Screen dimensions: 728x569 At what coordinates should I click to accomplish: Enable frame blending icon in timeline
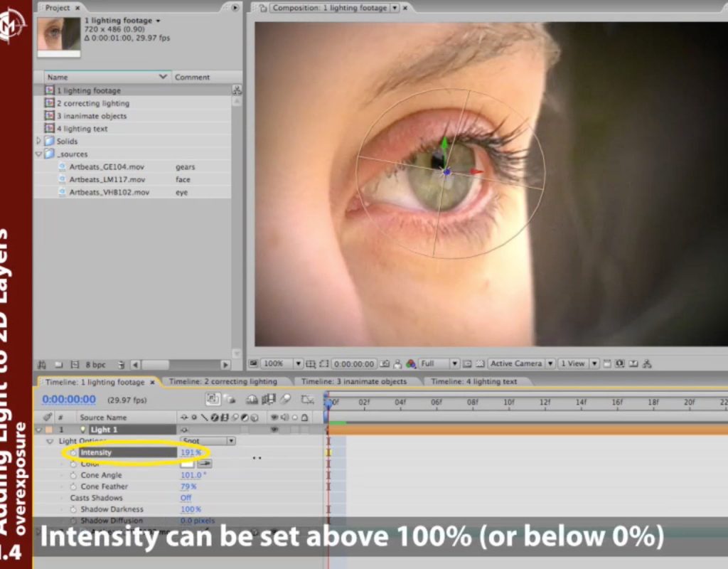tap(269, 399)
